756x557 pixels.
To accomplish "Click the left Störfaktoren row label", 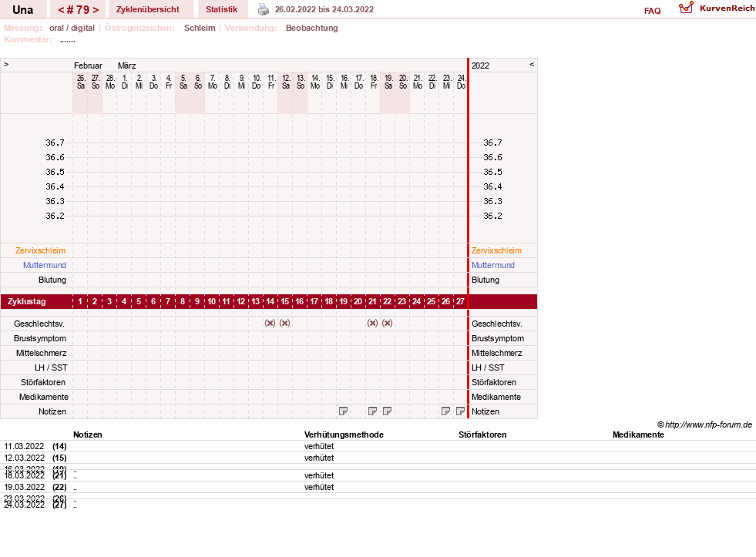I will 43,382.
